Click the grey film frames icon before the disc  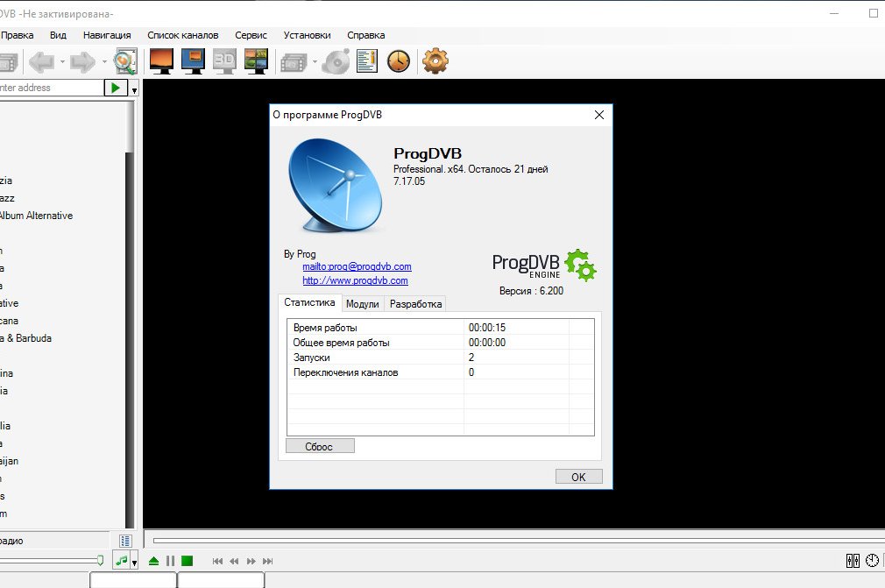[x=294, y=62]
